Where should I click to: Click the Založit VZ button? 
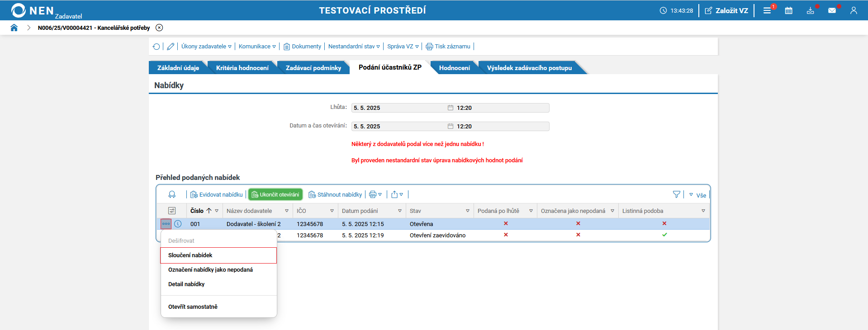point(726,10)
